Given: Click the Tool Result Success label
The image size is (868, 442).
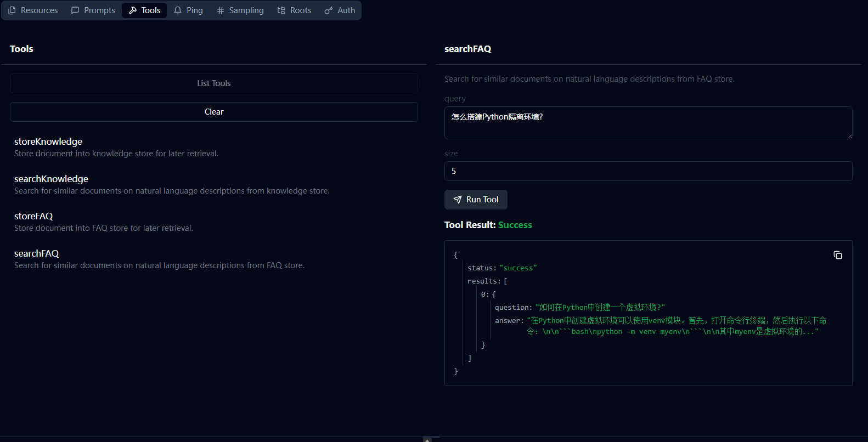Looking at the screenshot, I should click(x=488, y=225).
